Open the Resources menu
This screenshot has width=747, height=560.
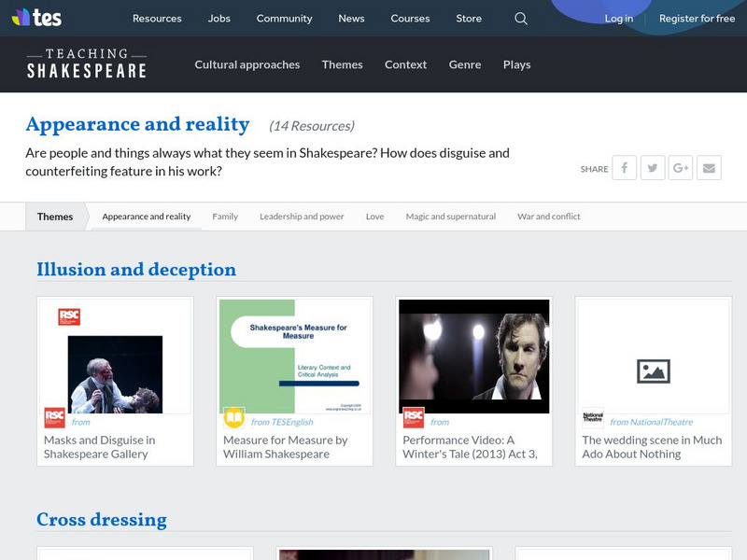[157, 19]
